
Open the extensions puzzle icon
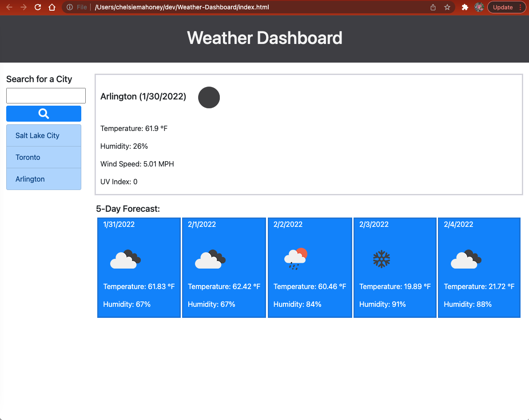(465, 7)
